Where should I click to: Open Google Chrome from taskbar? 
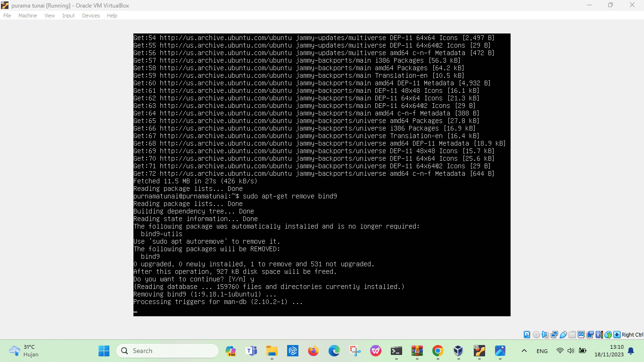click(x=438, y=351)
